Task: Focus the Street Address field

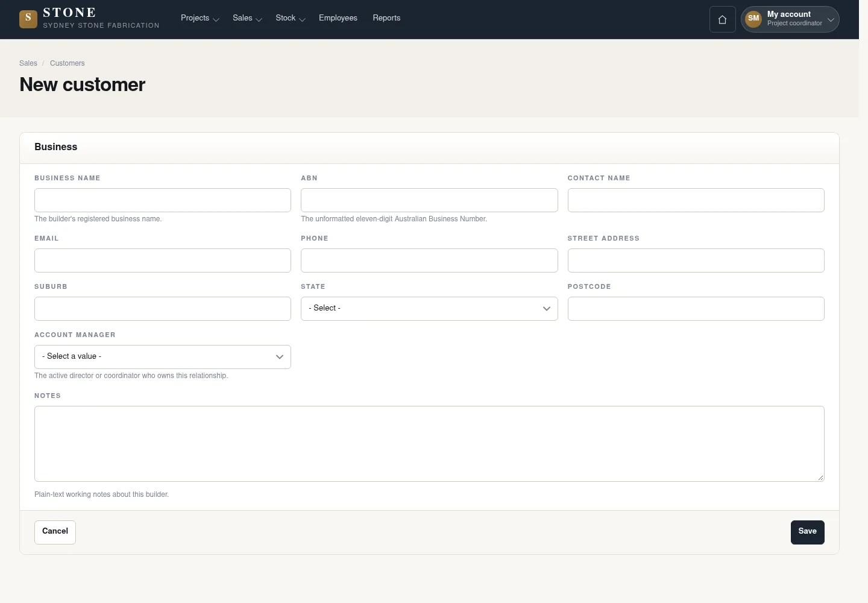Action: tap(696, 260)
